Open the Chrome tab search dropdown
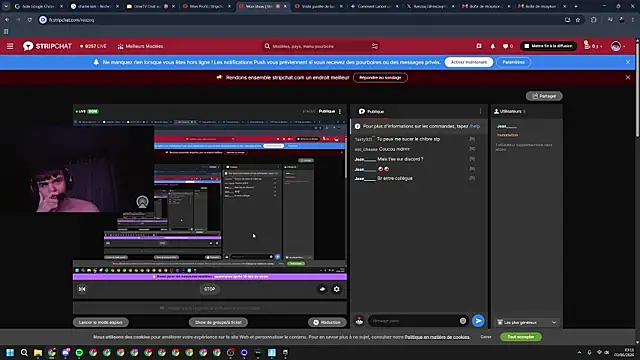Image resolution: width=640 pixels, height=360 pixels. point(6,6)
